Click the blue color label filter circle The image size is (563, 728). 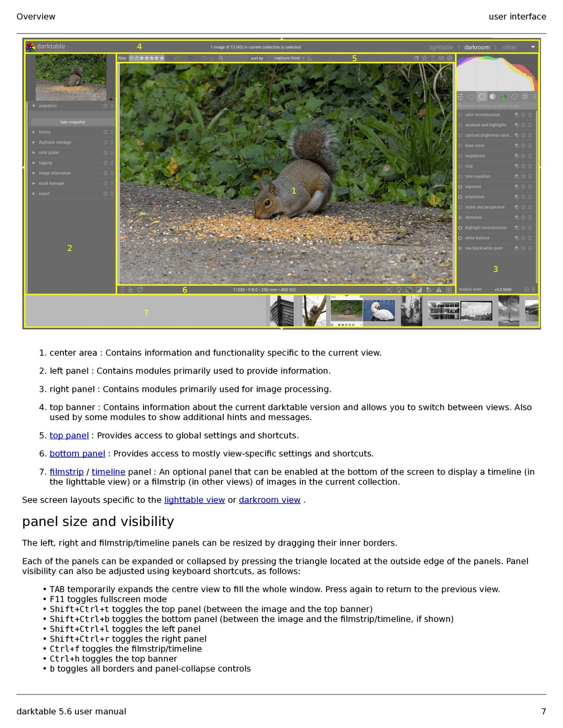coord(190,58)
